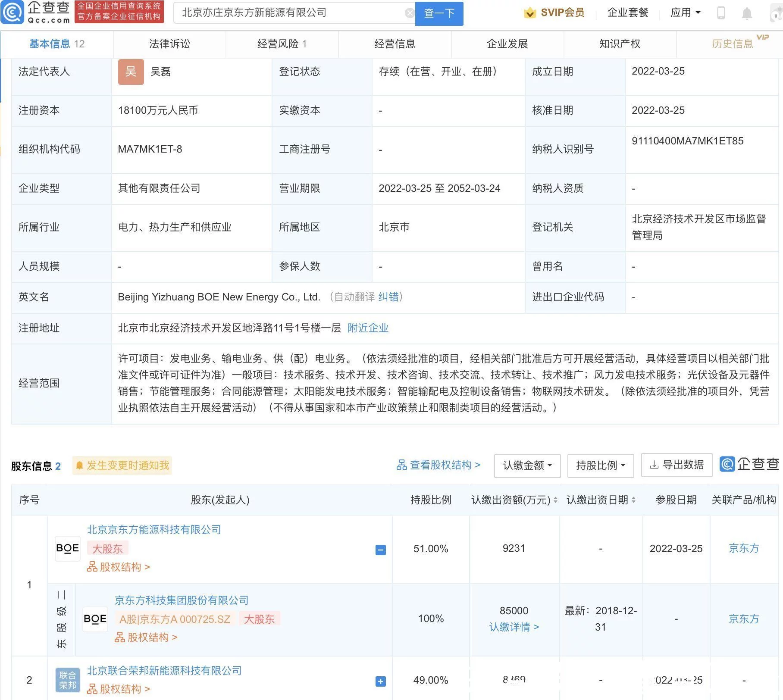The height and width of the screenshot is (700, 783).
Task: Open 京东方 related product in 100% row
Action: [744, 619]
